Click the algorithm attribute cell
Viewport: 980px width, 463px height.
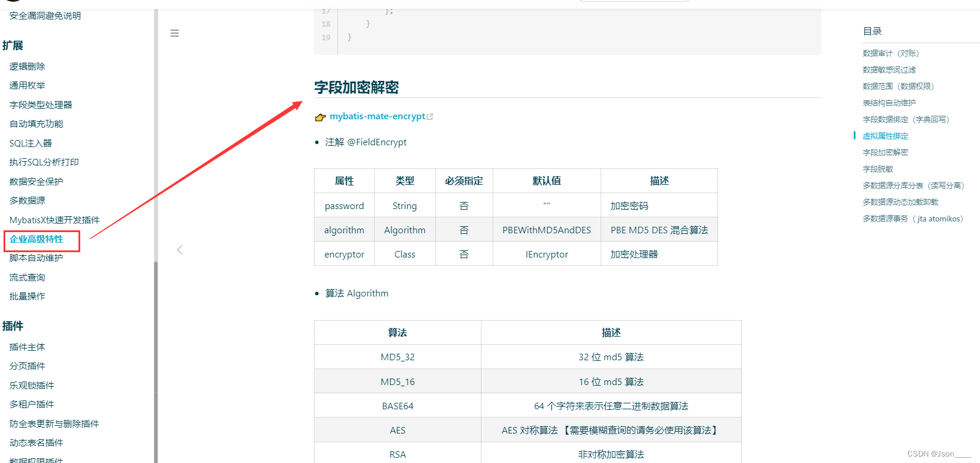pos(345,230)
